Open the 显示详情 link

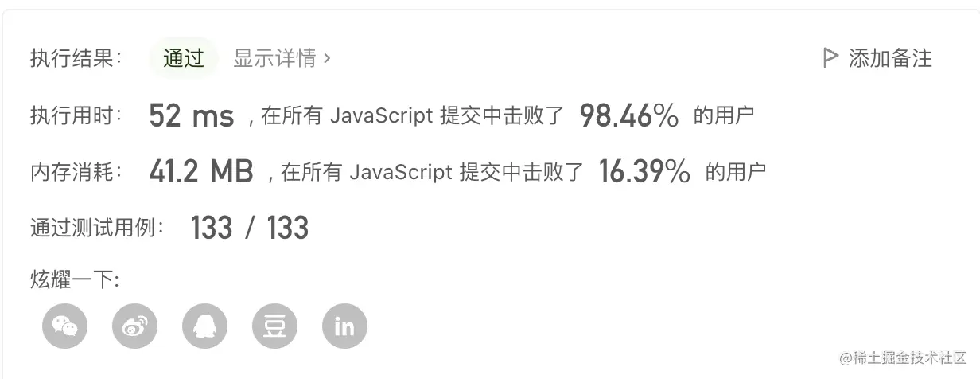pyautogui.click(x=274, y=58)
